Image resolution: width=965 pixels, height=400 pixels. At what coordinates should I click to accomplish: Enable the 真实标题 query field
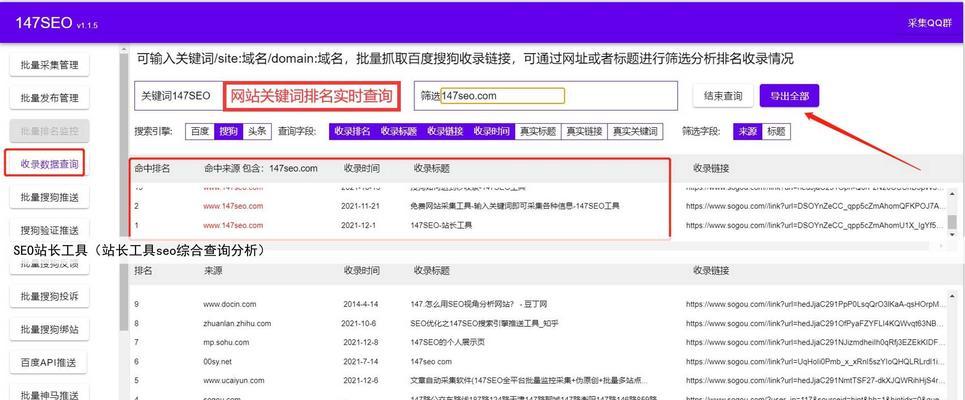click(538, 131)
